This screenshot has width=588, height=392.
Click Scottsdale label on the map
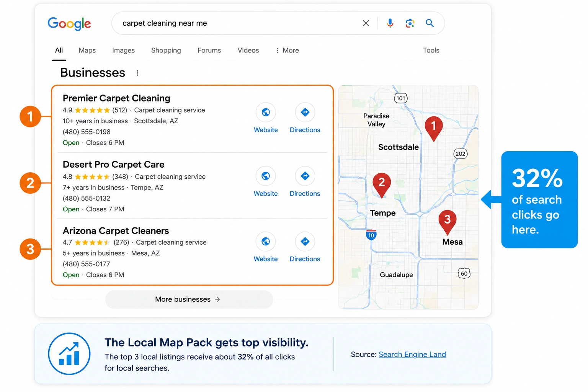tap(399, 147)
